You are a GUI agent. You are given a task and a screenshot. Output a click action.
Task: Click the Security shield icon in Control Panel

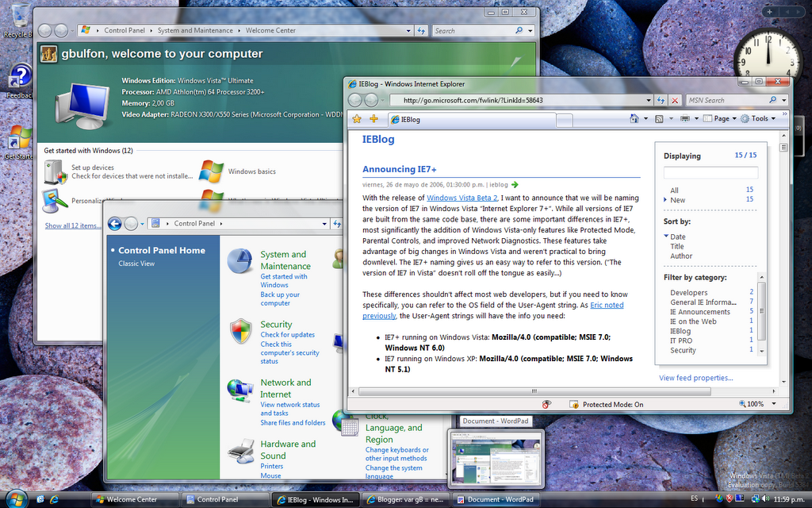(x=241, y=331)
